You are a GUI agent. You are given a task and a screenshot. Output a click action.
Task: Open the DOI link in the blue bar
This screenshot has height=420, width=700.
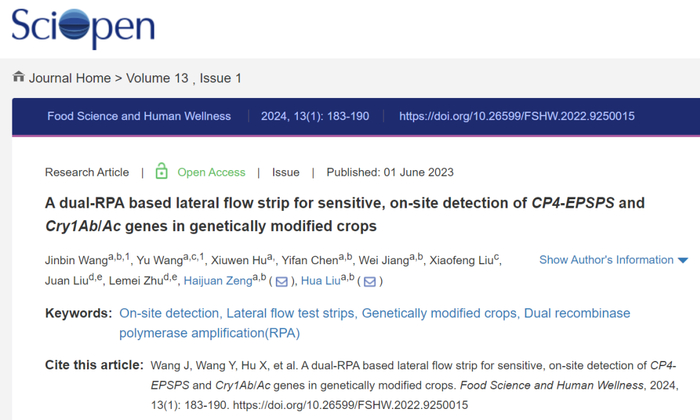point(517,116)
